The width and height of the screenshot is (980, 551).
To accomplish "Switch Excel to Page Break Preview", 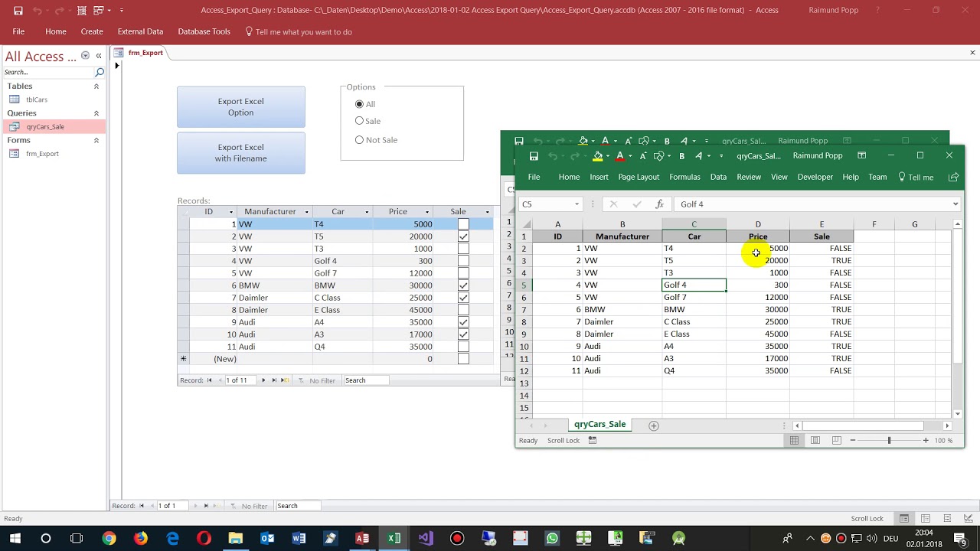I will pyautogui.click(x=836, y=440).
